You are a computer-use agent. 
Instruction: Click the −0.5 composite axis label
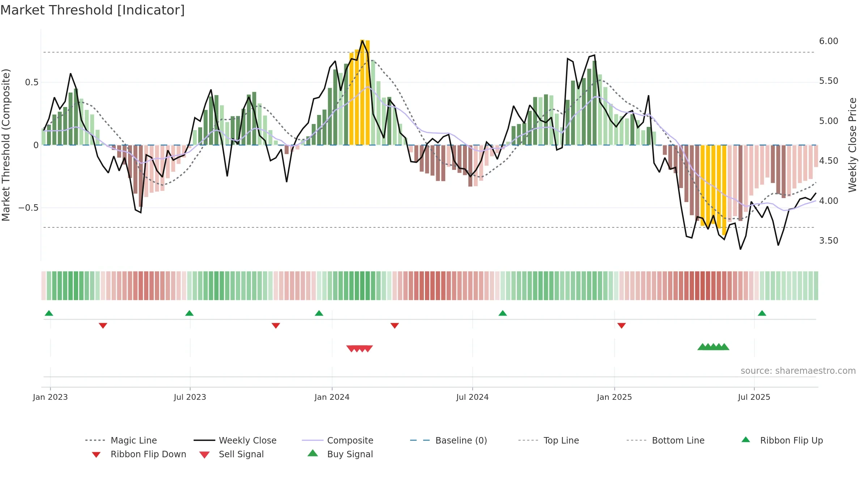(28, 208)
